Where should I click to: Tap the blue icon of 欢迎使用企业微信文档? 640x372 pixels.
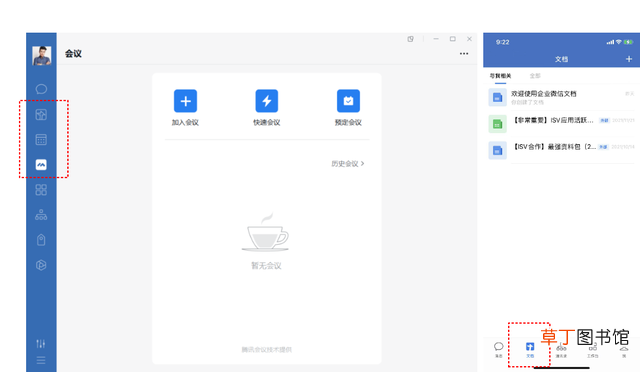498,98
